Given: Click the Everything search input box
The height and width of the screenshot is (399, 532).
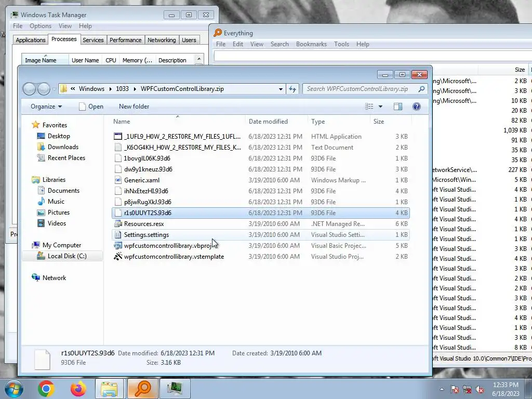Looking at the screenshot, I should pyautogui.click(x=373, y=56).
